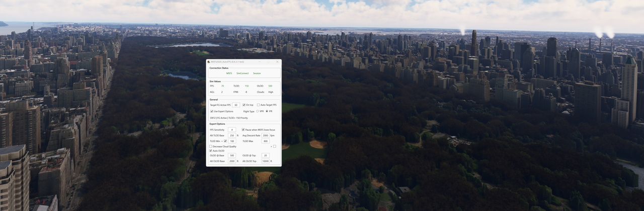Toggle the TLOD Min + checkbox
The image size is (644, 211).
coord(225,141)
